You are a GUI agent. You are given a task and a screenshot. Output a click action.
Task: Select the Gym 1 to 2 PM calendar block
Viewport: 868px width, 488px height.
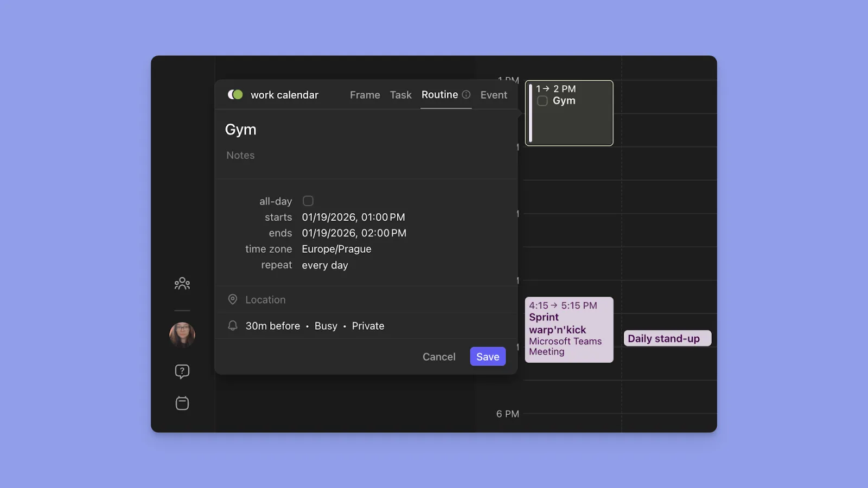(569, 113)
